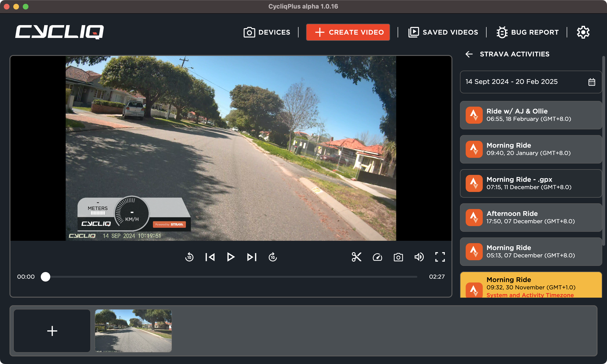The image size is (607, 364).
Task: Select Morning Ride - .gpx activity
Action: coord(531,183)
